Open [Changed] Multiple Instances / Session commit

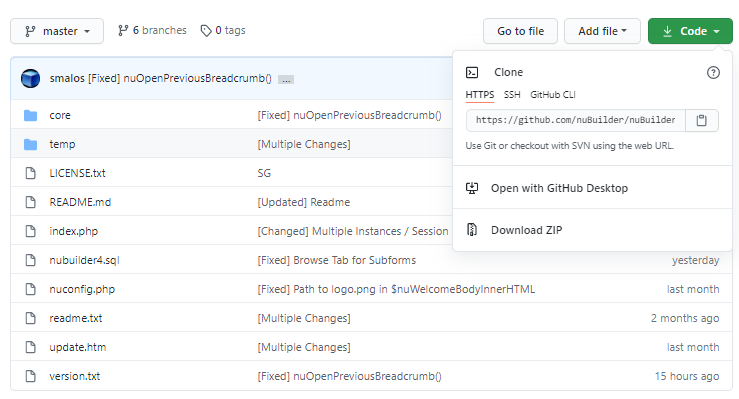point(353,231)
